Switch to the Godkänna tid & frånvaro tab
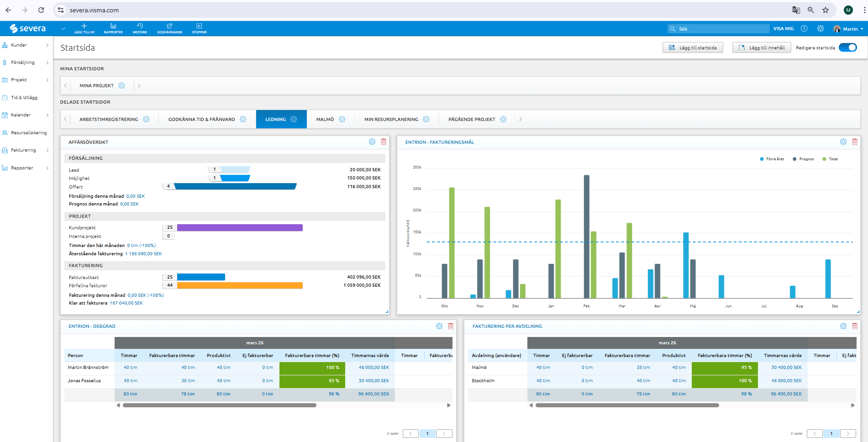 (202, 119)
